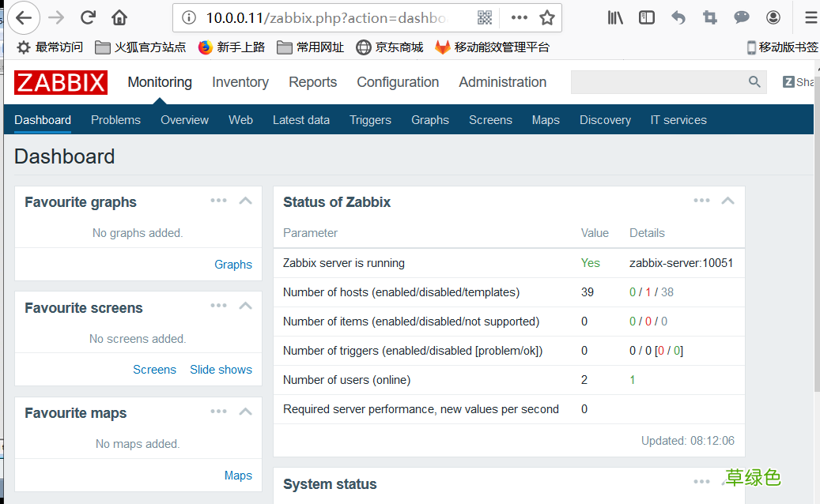The image size is (820, 504).
Task: Open the Favourite screens widget action menu
Action: pyautogui.click(x=218, y=306)
